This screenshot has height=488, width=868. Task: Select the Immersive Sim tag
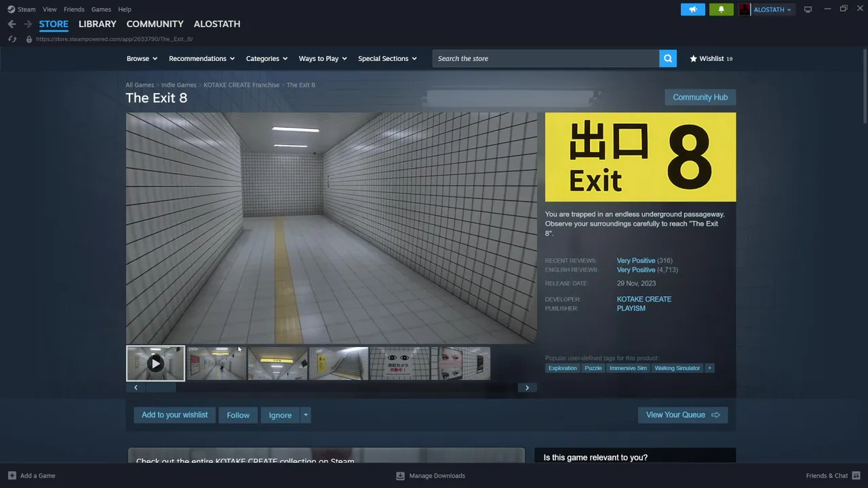coord(628,368)
